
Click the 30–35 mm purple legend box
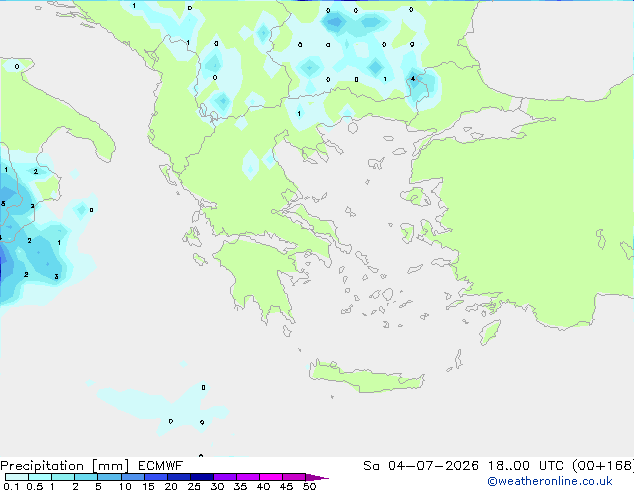(x=225, y=477)
